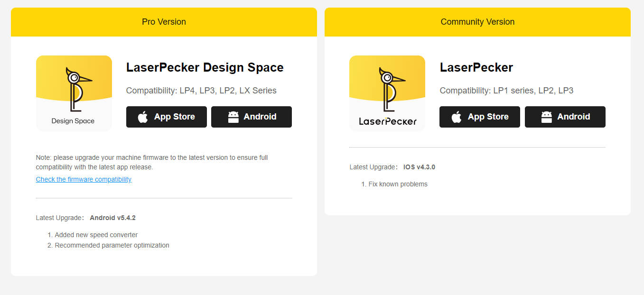Image resolution: width=644 pixels, height=295 pixels.
Task: Click the Design Space app logo
Action: pos(74,93)
